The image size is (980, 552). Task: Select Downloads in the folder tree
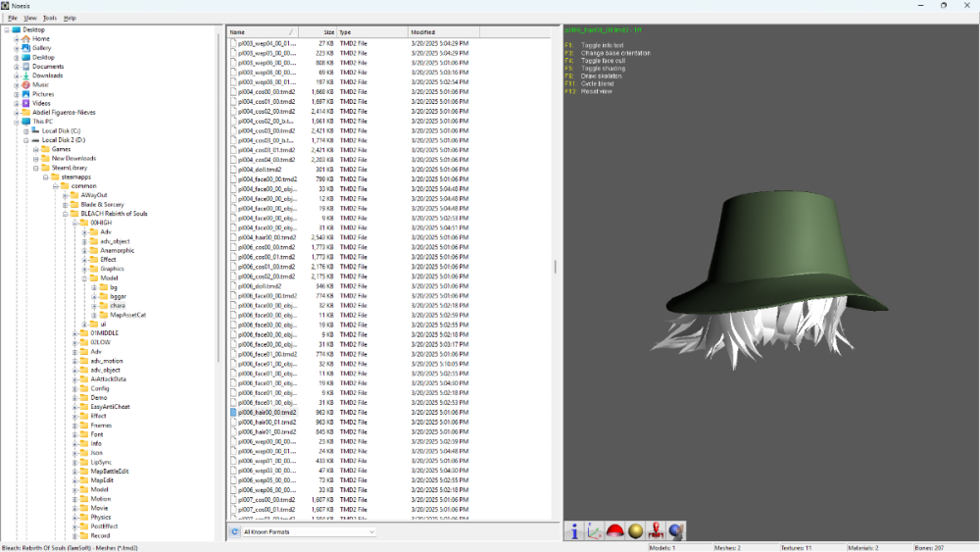tap(47, 75)
